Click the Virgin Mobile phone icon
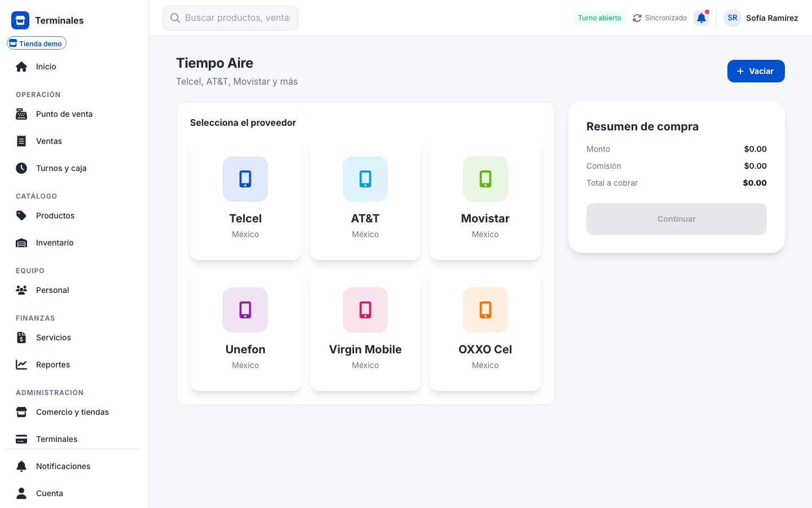Viewport: 812px width, 508px height. (x=365, y=310)
